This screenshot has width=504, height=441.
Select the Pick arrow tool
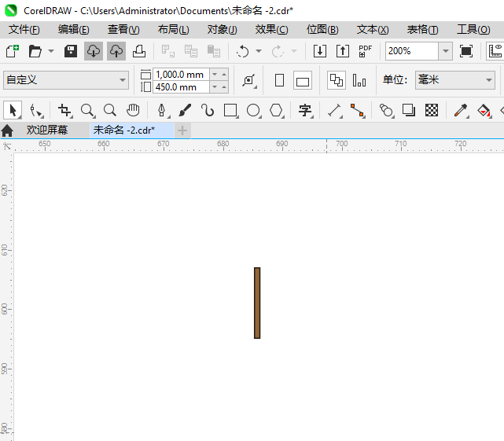[13, 111]
